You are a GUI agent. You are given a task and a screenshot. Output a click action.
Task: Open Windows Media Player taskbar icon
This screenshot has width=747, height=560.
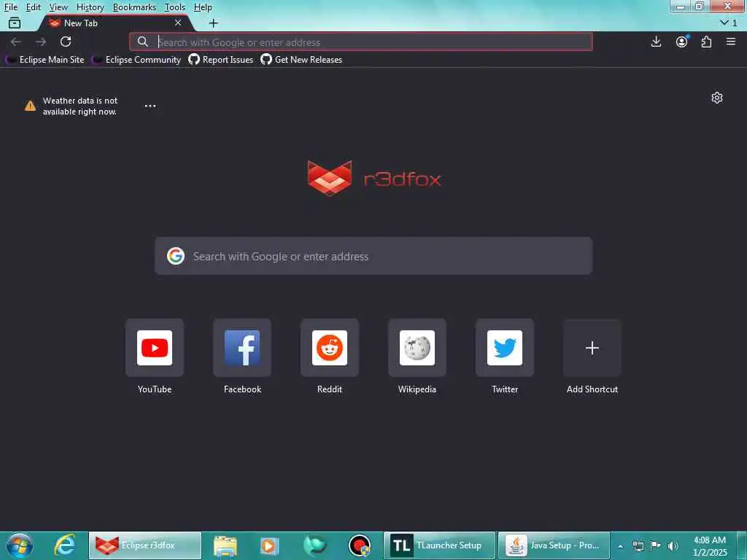269,545
